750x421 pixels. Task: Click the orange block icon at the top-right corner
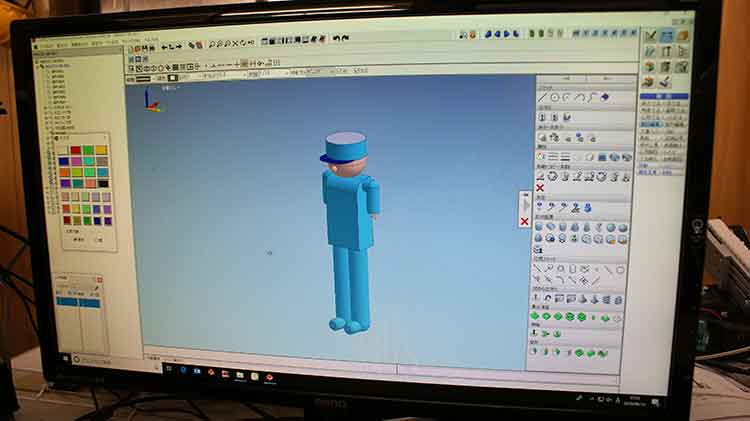683,35
